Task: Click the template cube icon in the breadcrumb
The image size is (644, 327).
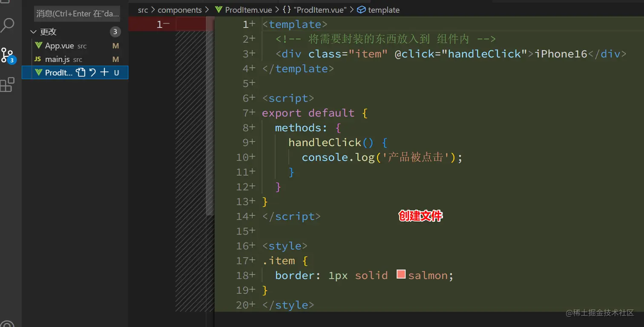Action: tap(362, 10)
